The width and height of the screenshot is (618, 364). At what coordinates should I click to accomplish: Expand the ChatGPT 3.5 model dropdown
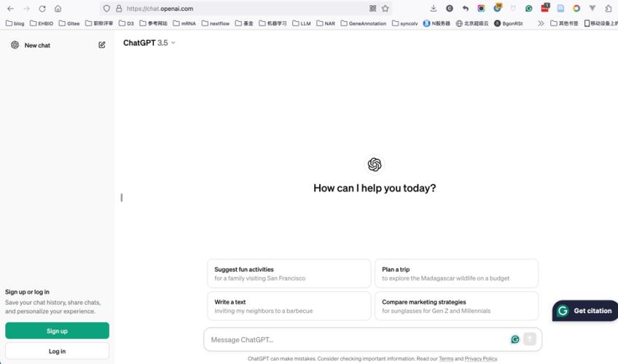click(x=149, y=42)
